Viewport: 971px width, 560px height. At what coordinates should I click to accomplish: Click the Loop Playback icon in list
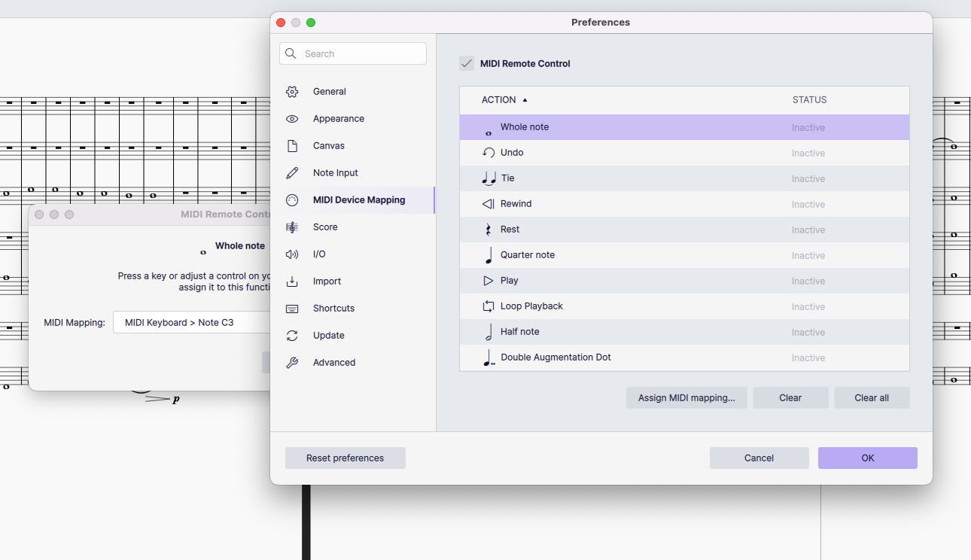[489, 306]
